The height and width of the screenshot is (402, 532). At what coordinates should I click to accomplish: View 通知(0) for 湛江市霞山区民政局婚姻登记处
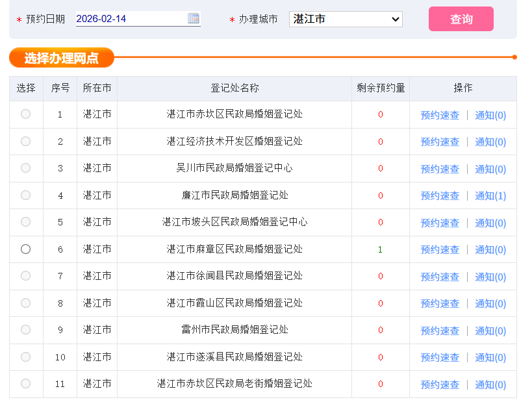489,303
